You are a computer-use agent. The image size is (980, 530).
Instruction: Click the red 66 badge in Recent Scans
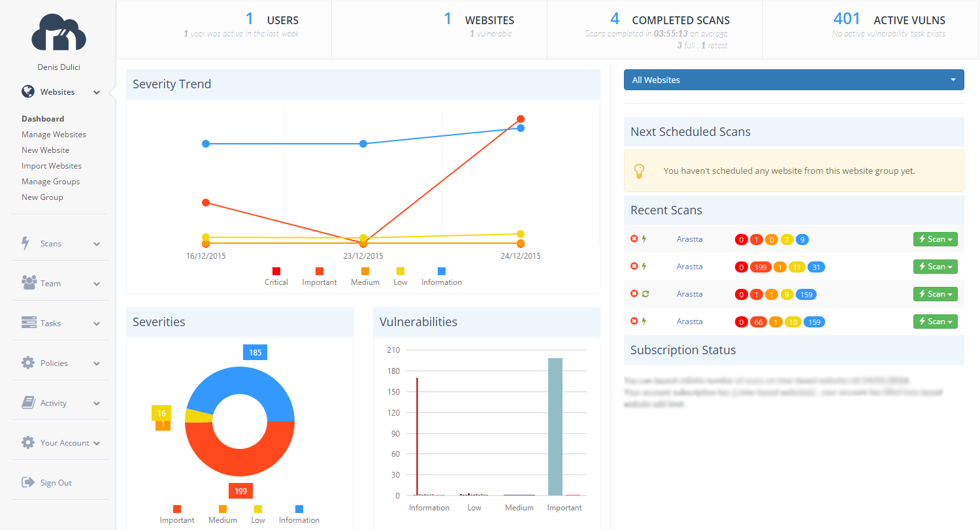[x=759, y=322]
